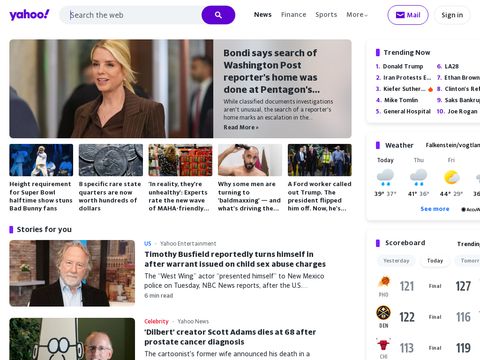Click the Phoenix Suns team logo
Screen dimensions: 480x360
tap(384, 282)
